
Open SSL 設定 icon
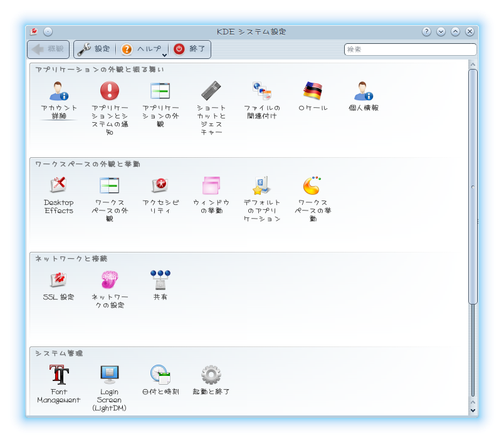(x=59, y=280)
